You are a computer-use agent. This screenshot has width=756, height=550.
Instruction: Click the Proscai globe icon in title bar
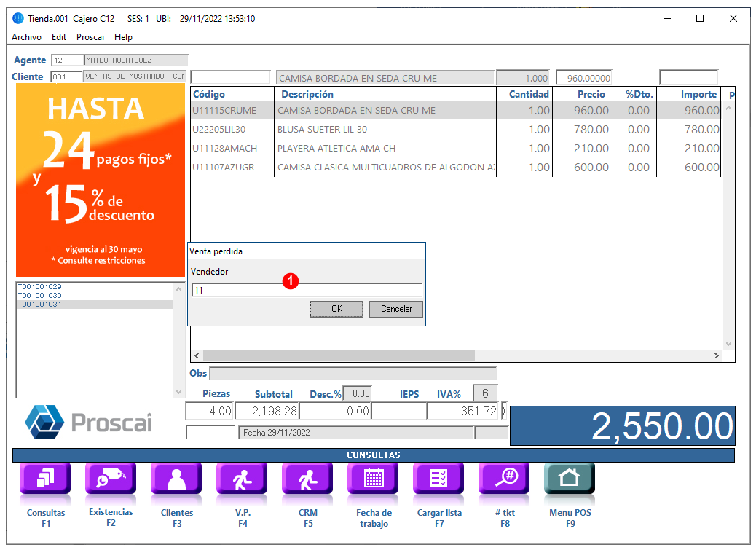pos(17,19)
